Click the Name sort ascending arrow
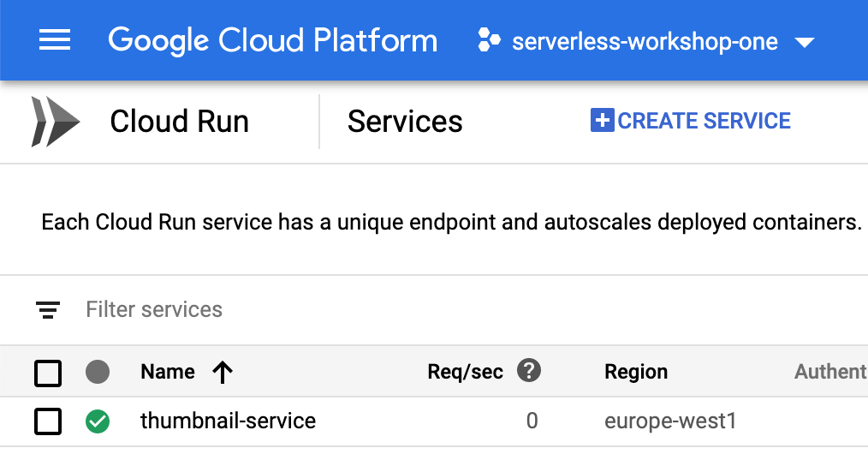The height and width of the screenshot is (466, 868). 223,372
